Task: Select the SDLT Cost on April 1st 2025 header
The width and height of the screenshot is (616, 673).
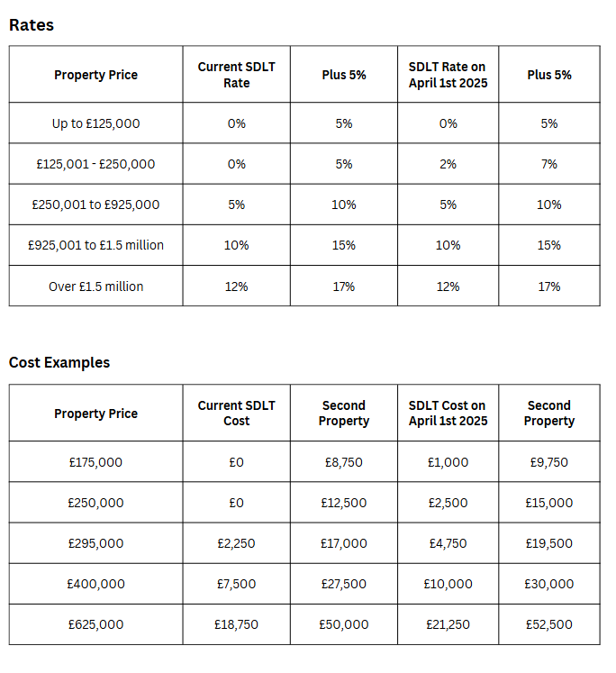Action: coord(448,413)
